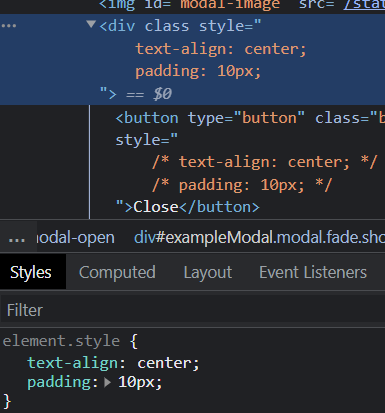Click the button's style=" attribute line
This screenshot has height=413, width=385.
click(x=147, y=140)
